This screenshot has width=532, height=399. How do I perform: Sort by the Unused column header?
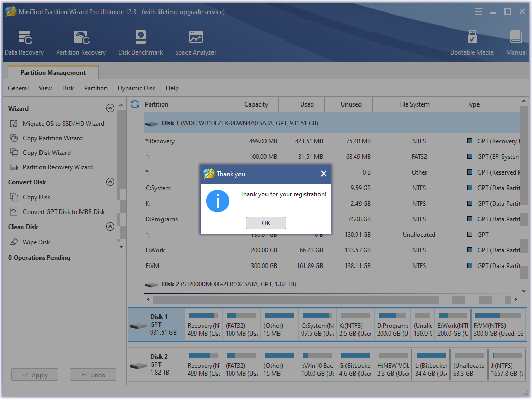pyautogui.click(x=349, y=104)
